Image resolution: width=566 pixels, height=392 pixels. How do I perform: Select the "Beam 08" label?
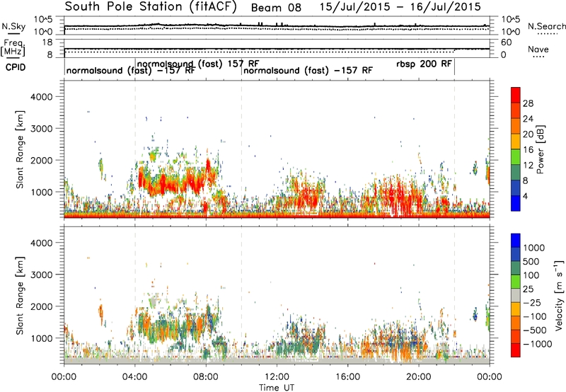[x=276, y=8]
